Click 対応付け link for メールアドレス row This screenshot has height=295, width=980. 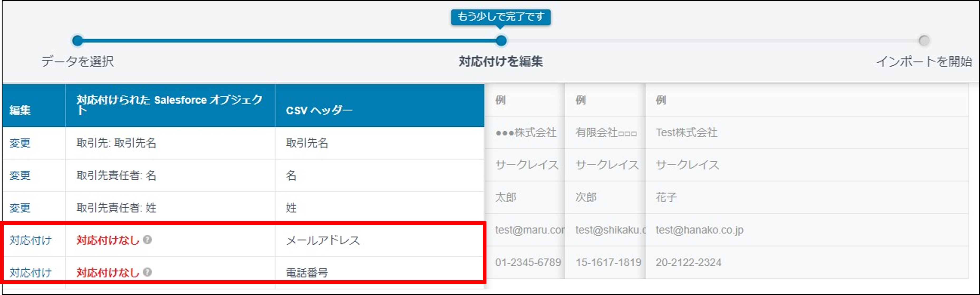(30, 240)
